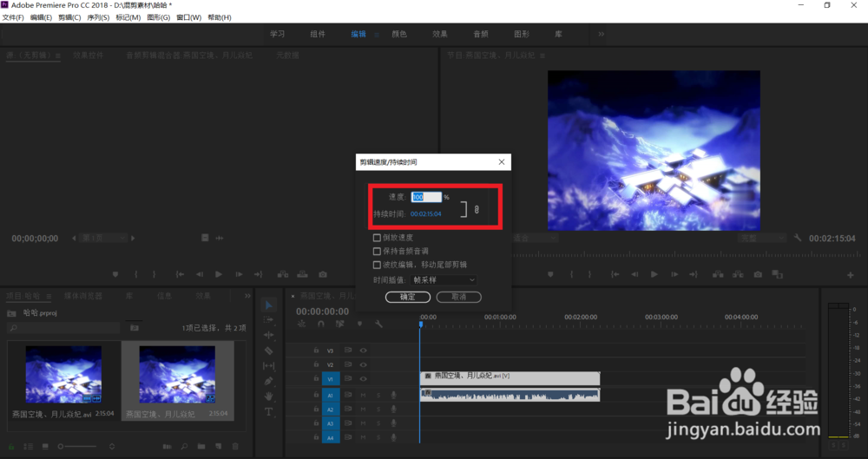Click the timeline Add Marker icon
Image resolution: width=868 pixels, height=459 pixels.
point(360,324)
